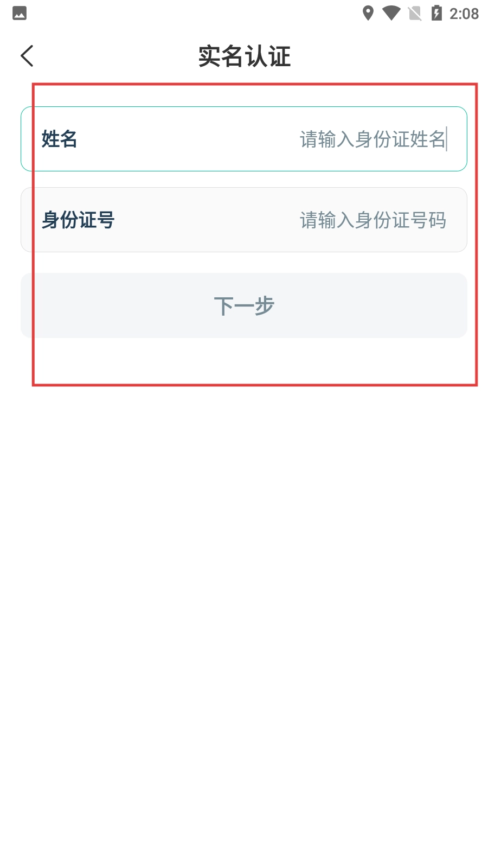Tap the location pin status icon
The width and height of the screenshot is (488, 868).
pyautogui.click(x=368, y=13)
